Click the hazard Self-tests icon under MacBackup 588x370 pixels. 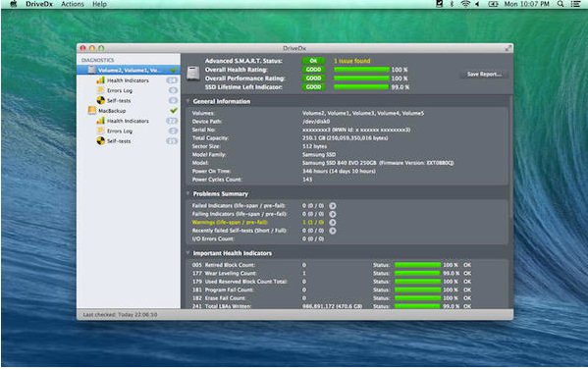pyautogui.click(x=100, y=141)
